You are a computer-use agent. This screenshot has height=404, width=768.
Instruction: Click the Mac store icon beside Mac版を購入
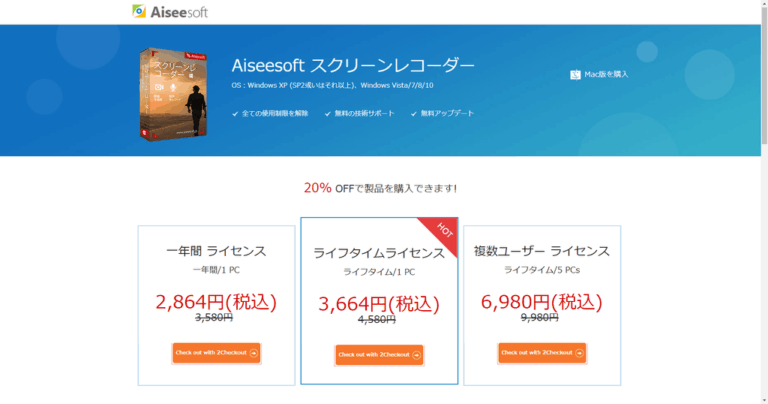(575, 74)
